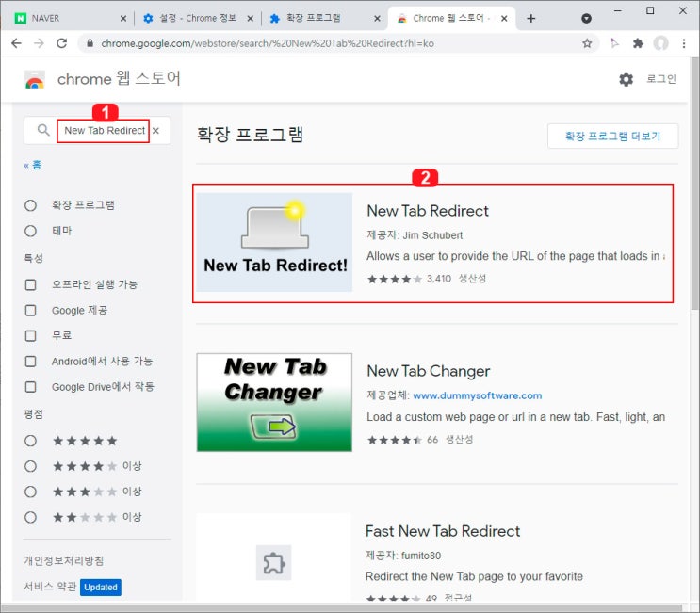
Task: Select the 테마 radio filter
Action: click(x=30, y=231)
